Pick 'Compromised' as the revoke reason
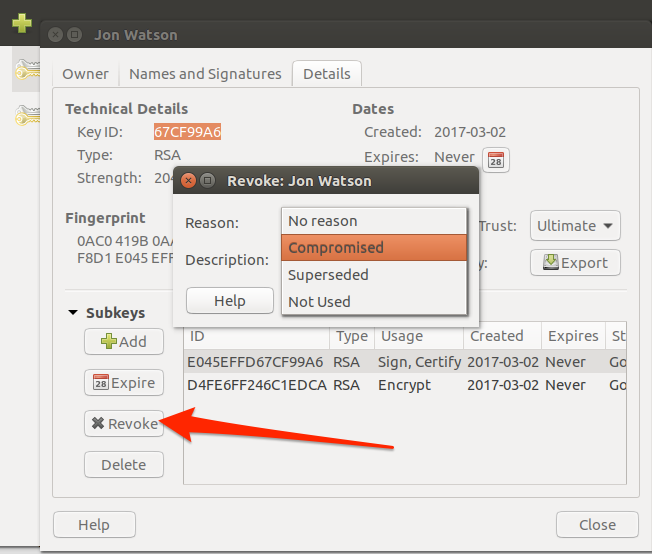652x554 pixels. tap(374, 248)
